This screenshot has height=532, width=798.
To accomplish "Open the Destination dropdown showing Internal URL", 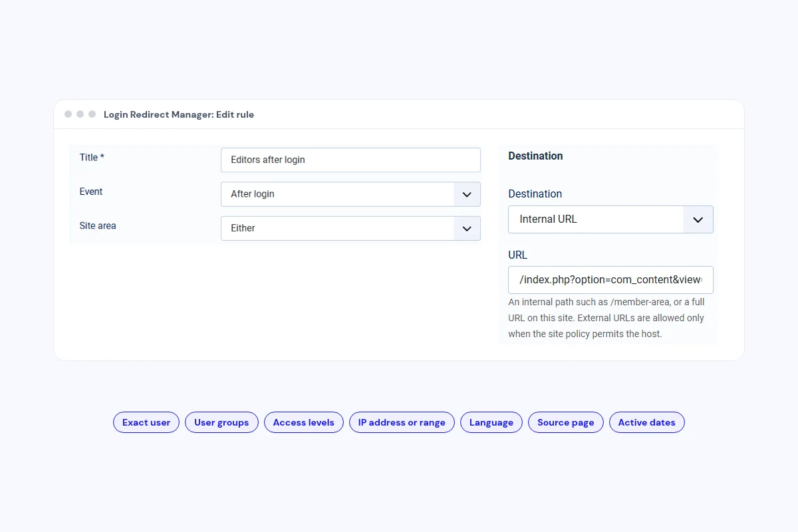I will (610, 219).
